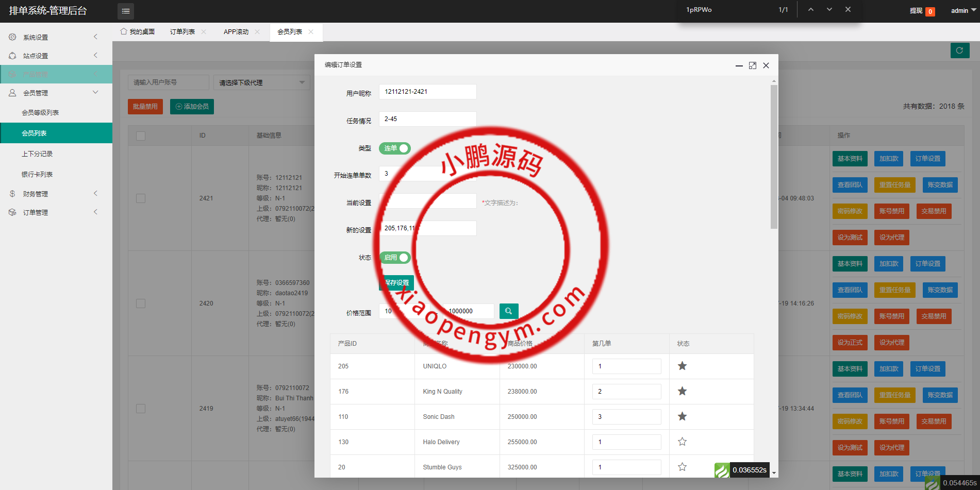Click the green refresh icon button
The width and height of the screenshot is (980, 490).
(x=959, y=50)
